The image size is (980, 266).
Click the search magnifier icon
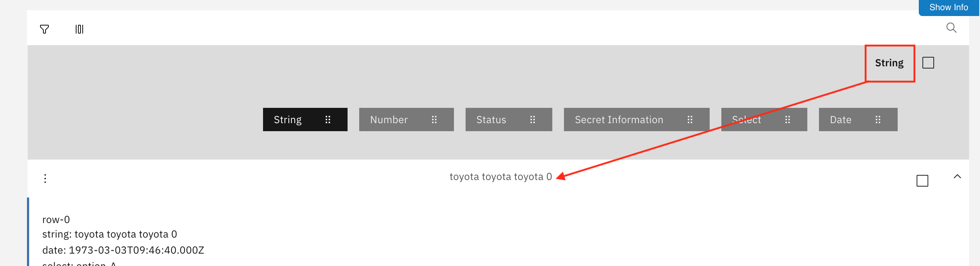pos(951,28)
